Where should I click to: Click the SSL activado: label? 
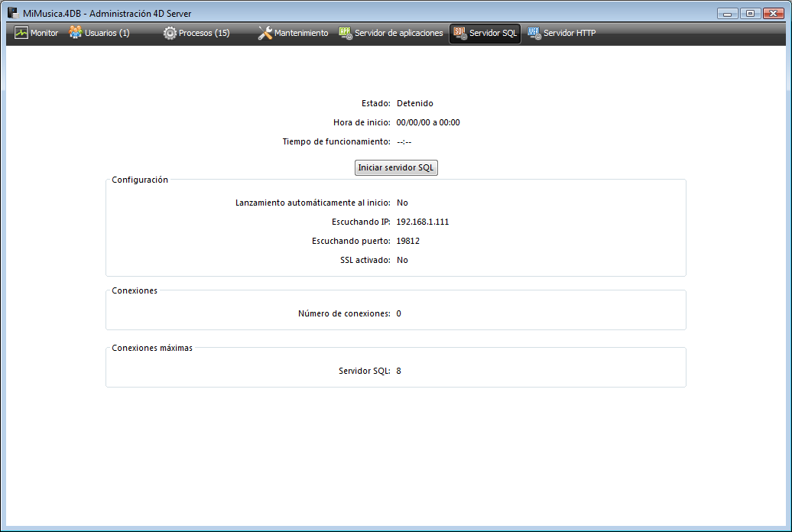365,260
